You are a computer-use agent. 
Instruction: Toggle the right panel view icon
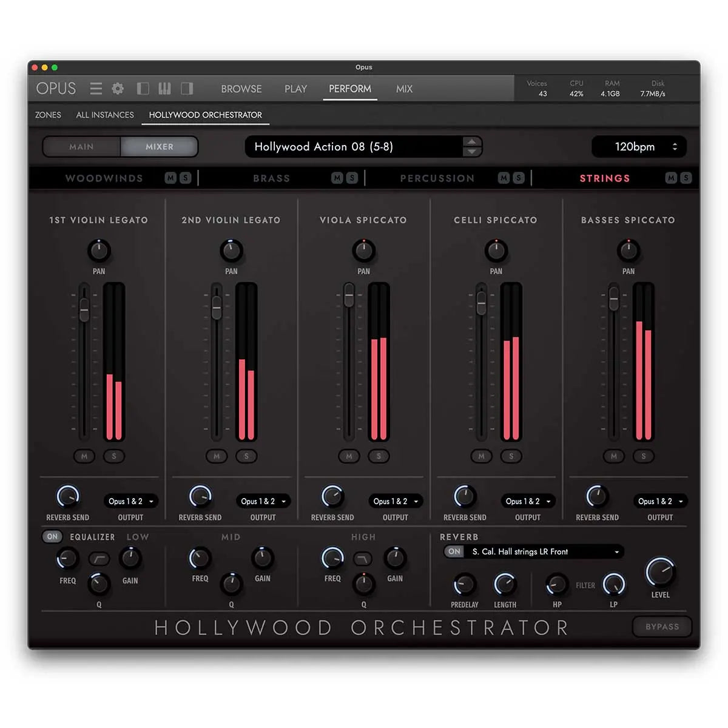[187, 89]
